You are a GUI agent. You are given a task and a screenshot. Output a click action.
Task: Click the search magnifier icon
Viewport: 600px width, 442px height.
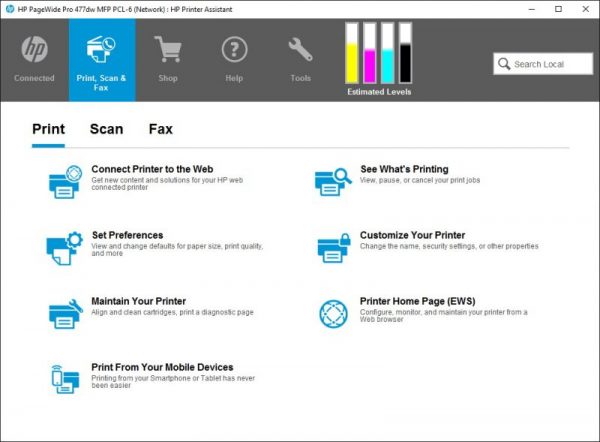[504, 64]
